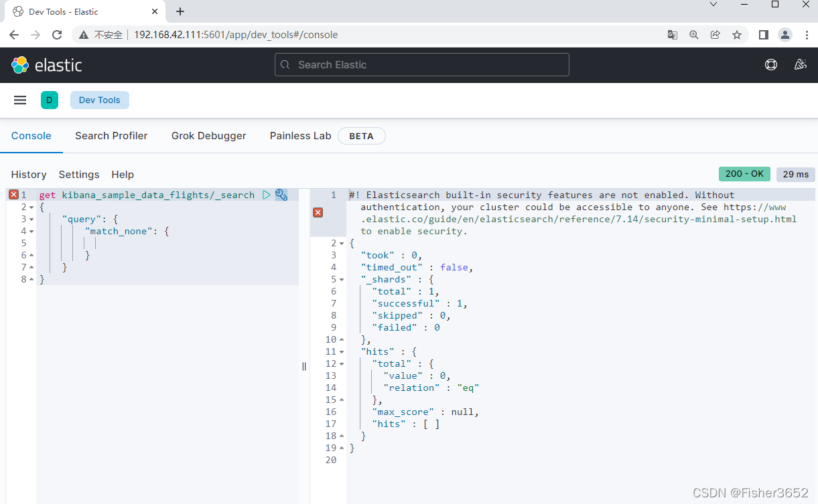The height and width of the screenshot is (504, 818).
Task: Switch to the Search Profiler tab
Action: (x=111, y=136)
